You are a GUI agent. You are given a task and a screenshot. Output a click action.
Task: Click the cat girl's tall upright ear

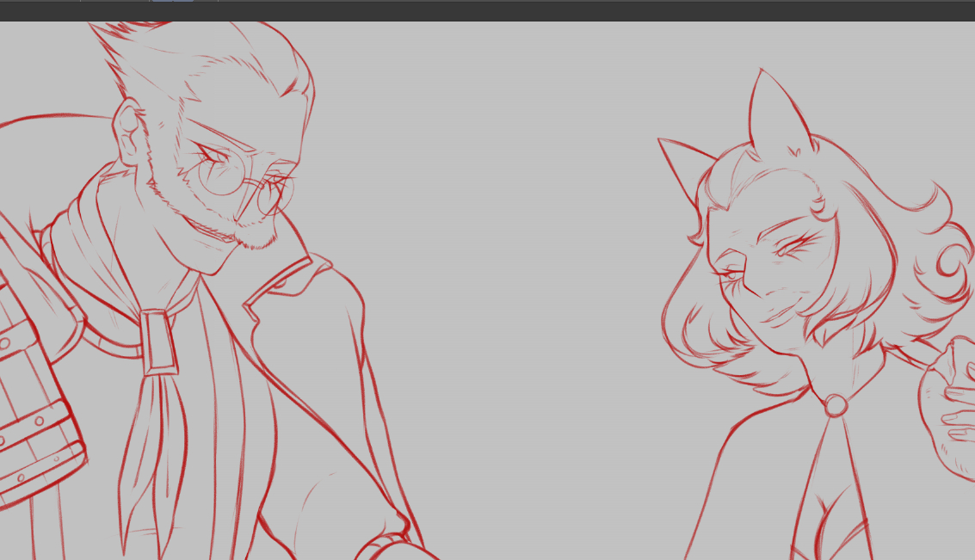(774, 112)
